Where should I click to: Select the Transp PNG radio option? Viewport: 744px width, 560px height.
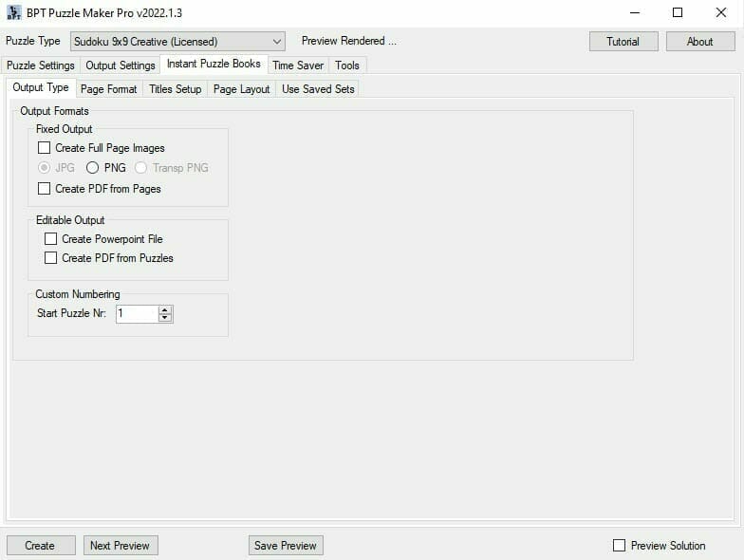click(140, 167)
